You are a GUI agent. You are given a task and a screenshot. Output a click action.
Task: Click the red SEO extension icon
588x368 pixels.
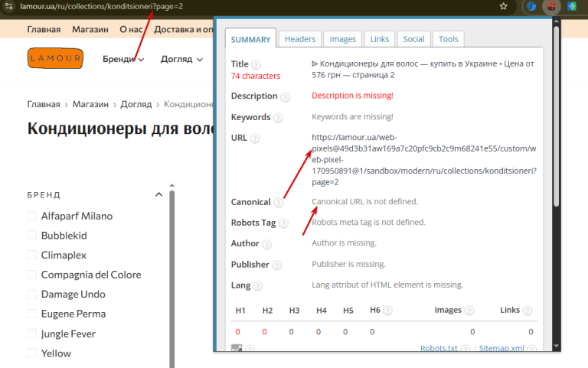tap(551, 6)
